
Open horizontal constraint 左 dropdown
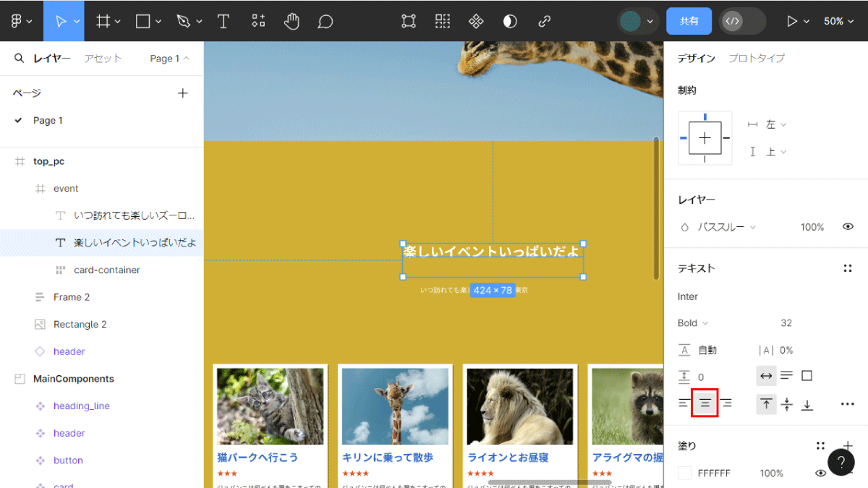coord(775,124)
